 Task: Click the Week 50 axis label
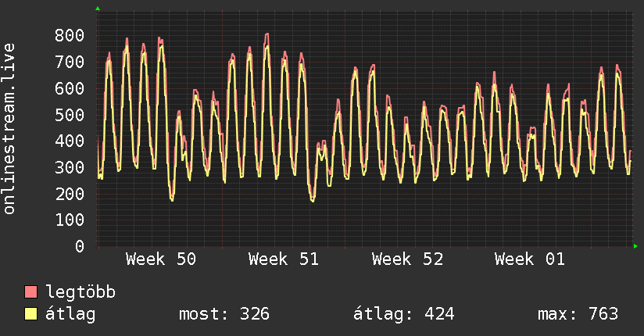(161, 259)
